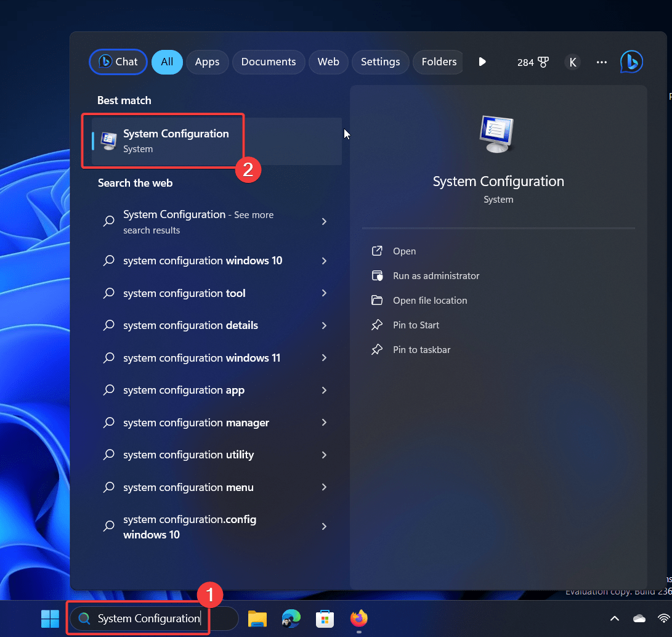Select the System Configuration app icon in results
This screenshot has width=672, height=637.
point(109,140)
